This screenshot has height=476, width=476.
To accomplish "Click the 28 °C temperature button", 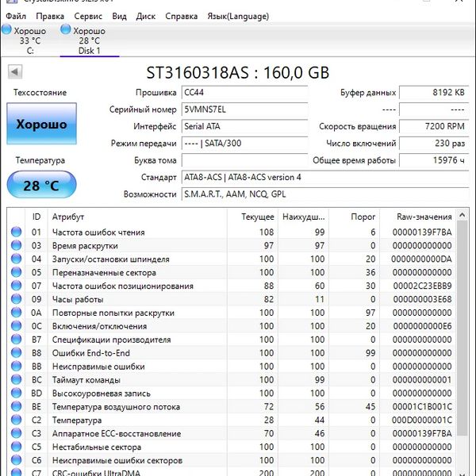I will [x=41, y=185].
